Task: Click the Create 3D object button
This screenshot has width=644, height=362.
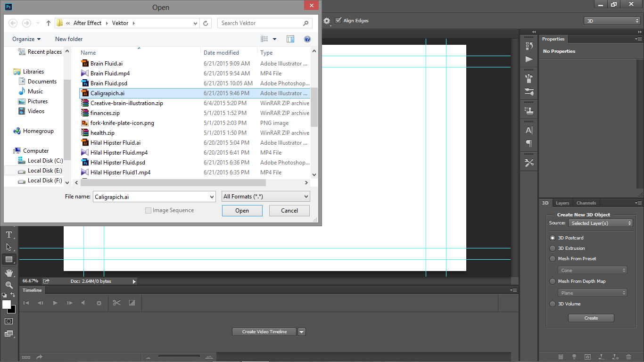Action: pyautogui.click(x=591, y=318)
